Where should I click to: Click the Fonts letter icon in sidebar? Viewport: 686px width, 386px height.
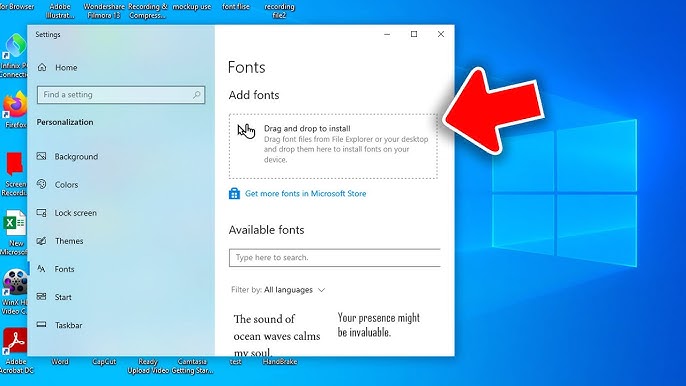click(41, 269)
